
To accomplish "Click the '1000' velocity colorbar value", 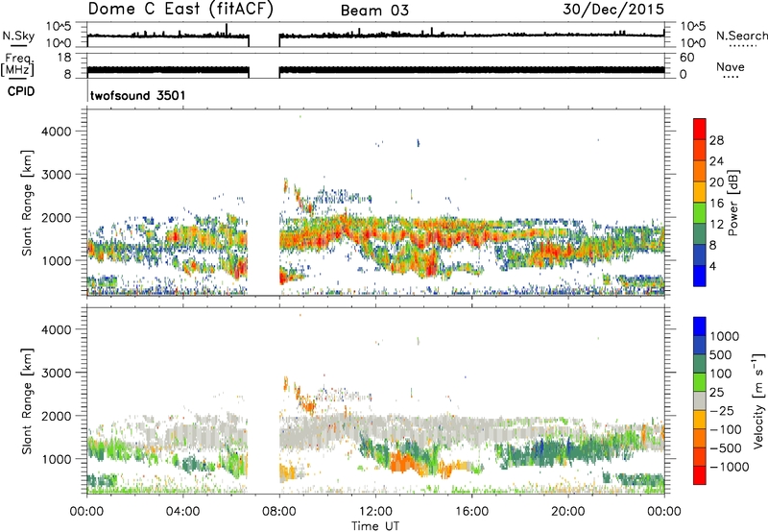I will pyautogui.click(x=725, y=336).
